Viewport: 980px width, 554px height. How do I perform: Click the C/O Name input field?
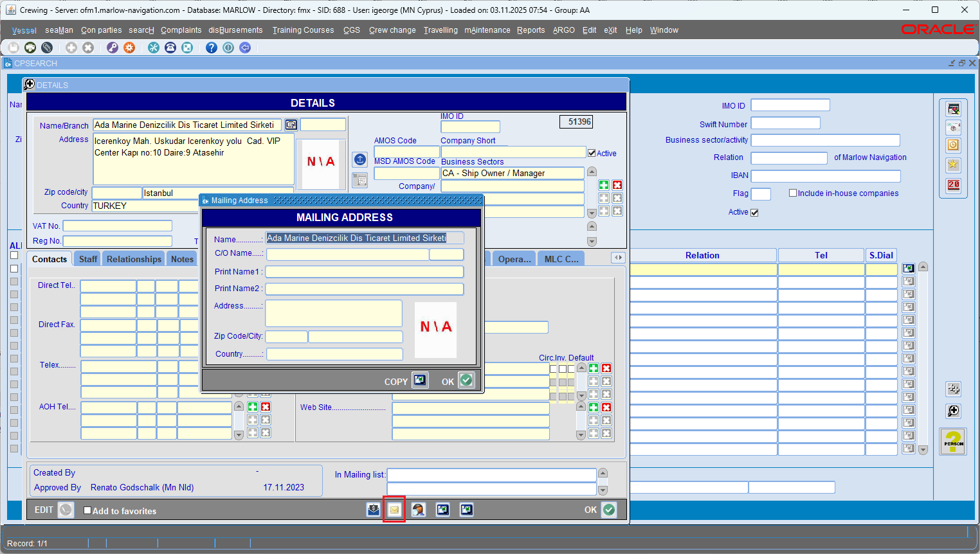pyautogui.click(x=347, y=255)
